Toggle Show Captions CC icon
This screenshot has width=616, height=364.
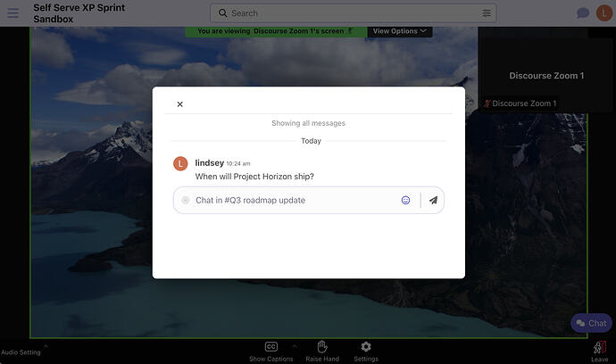(271, 347)
